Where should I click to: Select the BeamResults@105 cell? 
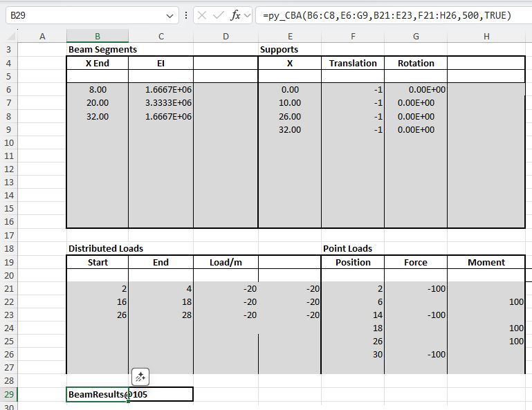tap(97, 394)
